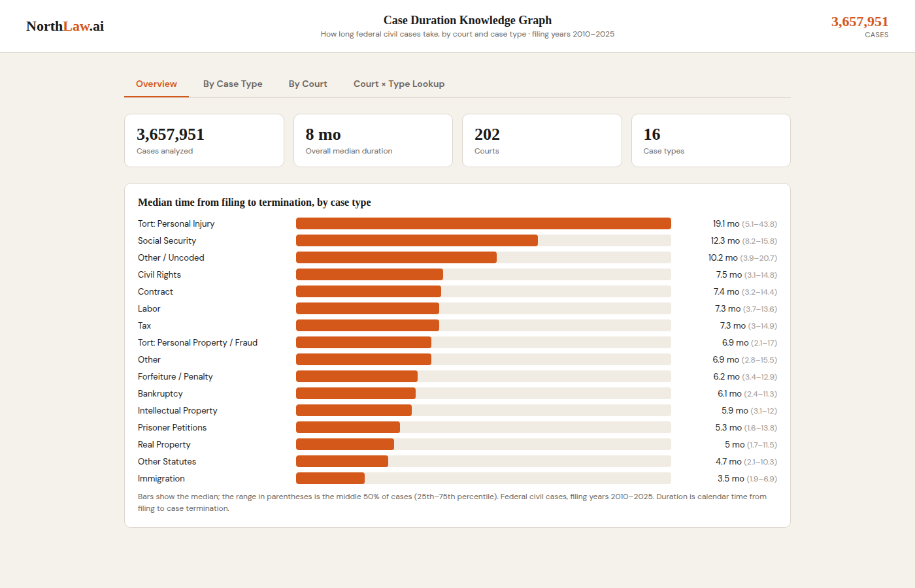Click the Tort: Personal Property / Fraud label
915x588 pixels.
[x=197, y=342]
